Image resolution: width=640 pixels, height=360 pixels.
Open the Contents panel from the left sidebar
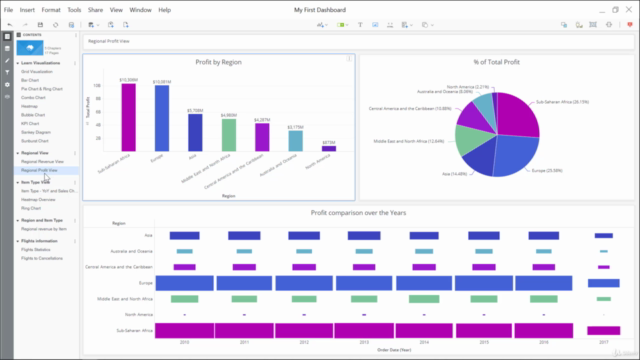(7, 36)
